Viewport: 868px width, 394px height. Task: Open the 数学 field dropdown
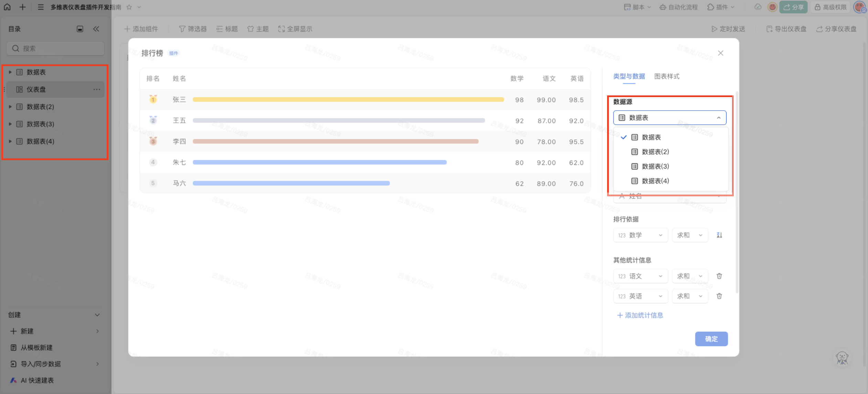click(x=640, y=235)
